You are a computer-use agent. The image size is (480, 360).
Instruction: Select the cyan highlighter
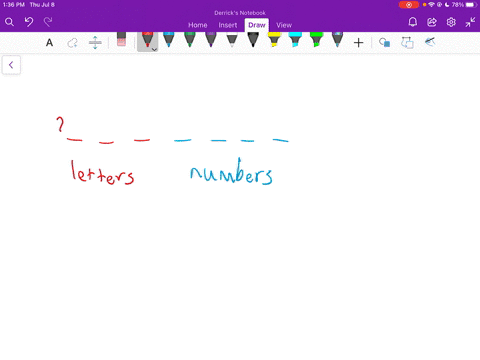(x=295, y=40)
